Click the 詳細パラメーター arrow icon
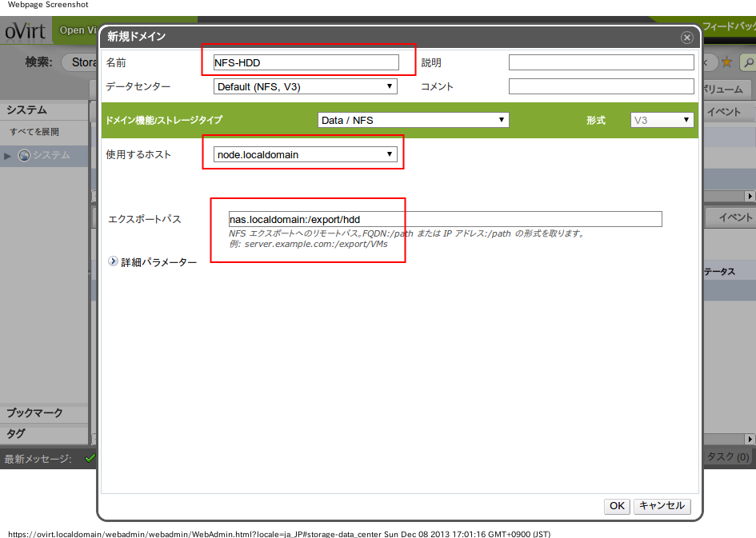Screen dimensions: 756x538 click(113, 261)
